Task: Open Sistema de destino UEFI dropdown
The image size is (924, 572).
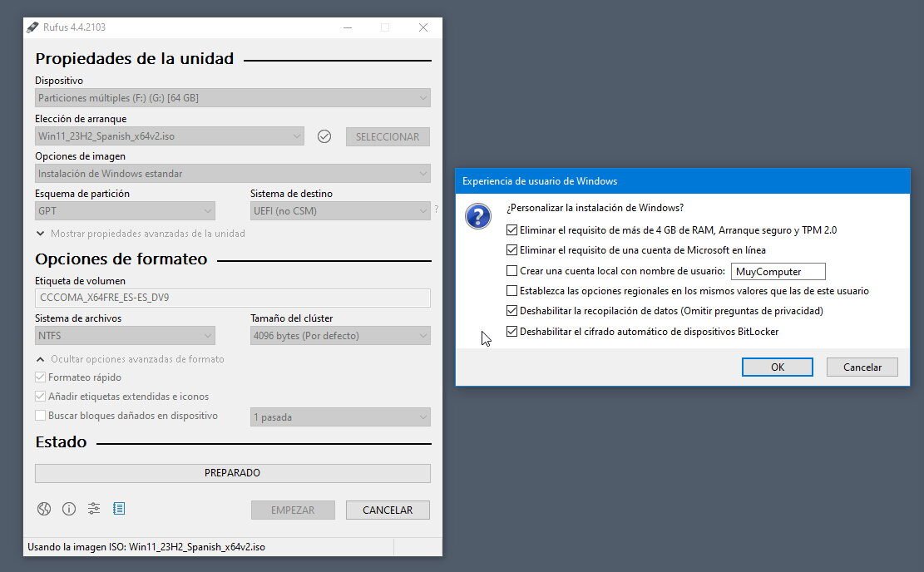Action: [x=340, y=211]
